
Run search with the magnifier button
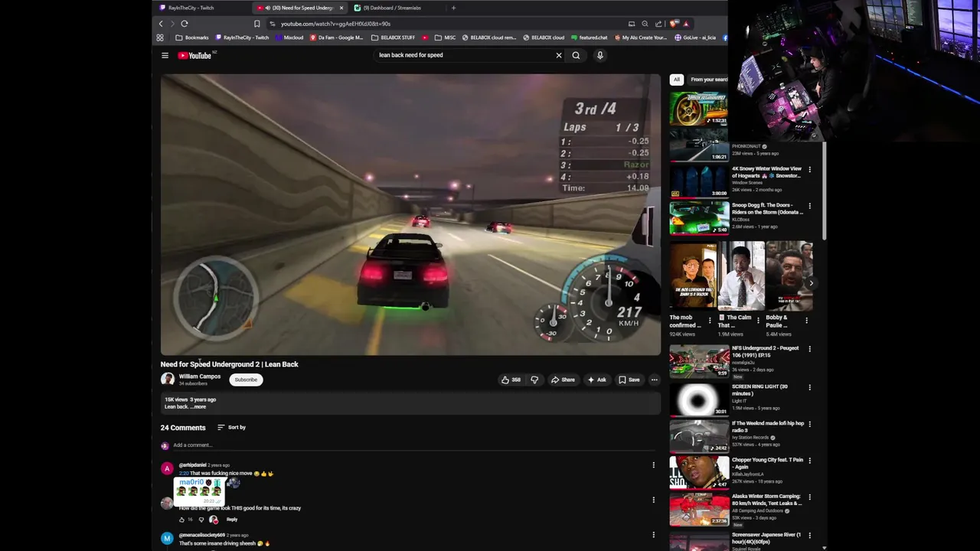pos(576,55)
